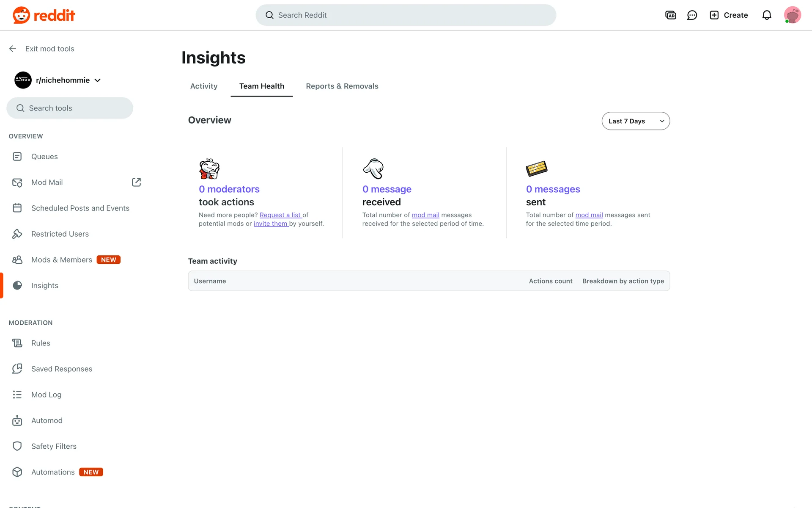Image resolution: width=812 pixels, height=508 pixels.
Task: Focus the Search tools input
Action: [70, 108]
